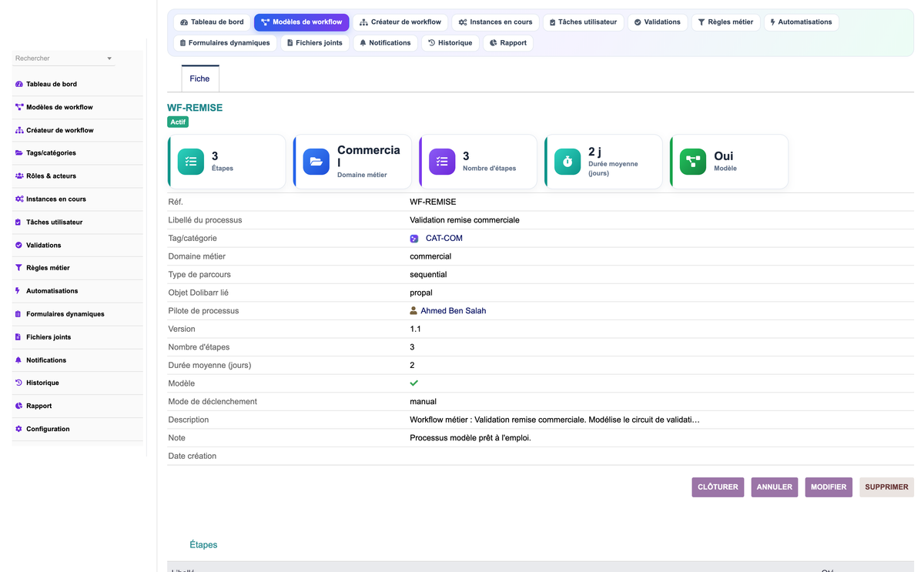Click the user icon beside Ahmed Ben Salah
Screen dimensions: 924x572
tap(413, 311)
